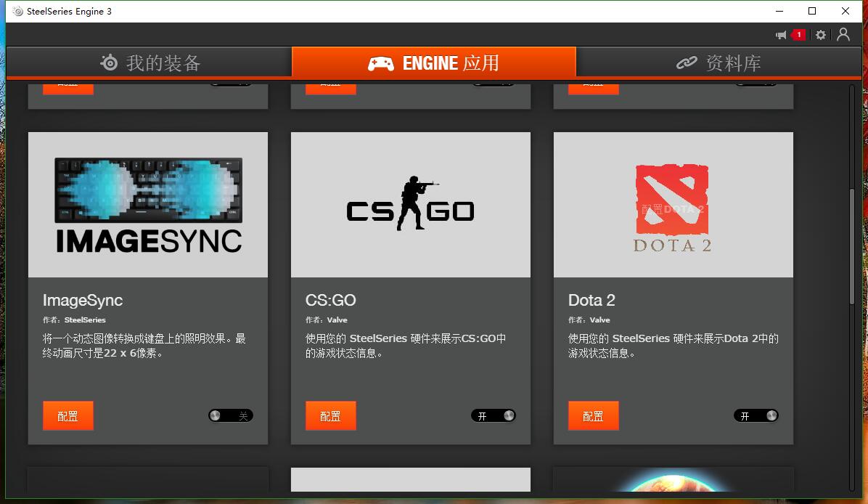Viewport: 868px width, 504px height.
Task: Click the partially visible Earth app tile below Dota 2
Action: tap(673, 487)
